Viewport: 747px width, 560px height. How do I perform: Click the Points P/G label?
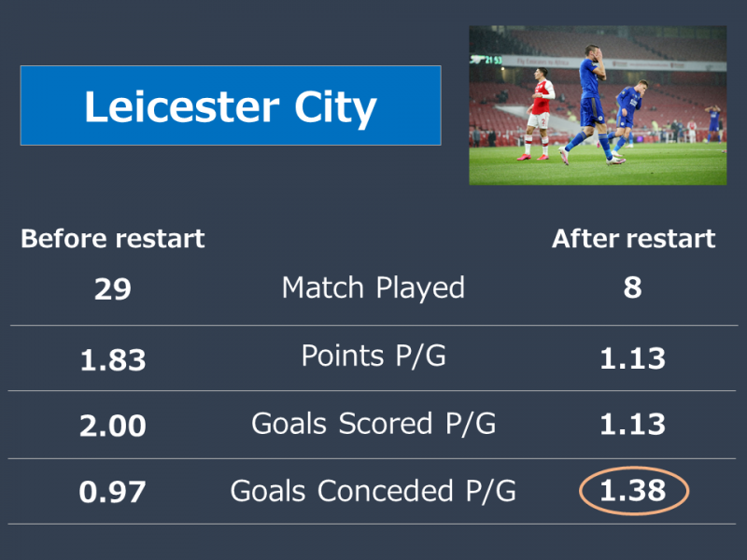click(373, 356)
